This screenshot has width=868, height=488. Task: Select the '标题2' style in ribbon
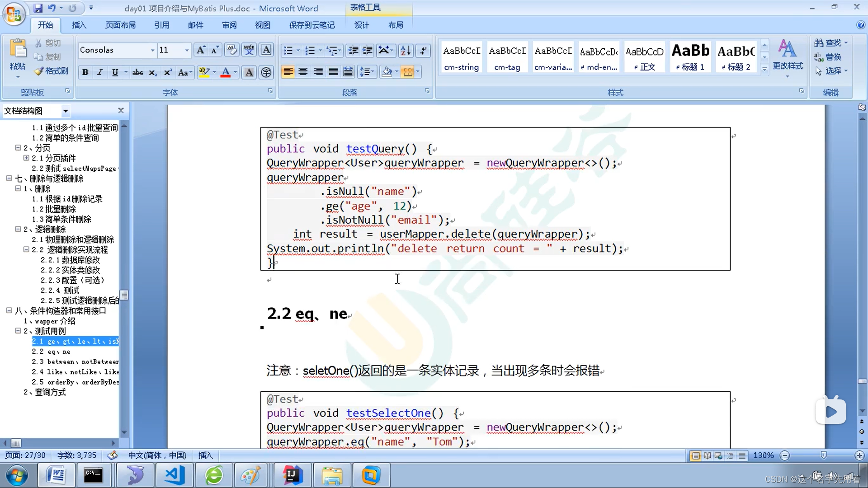(x=737, y=57)
